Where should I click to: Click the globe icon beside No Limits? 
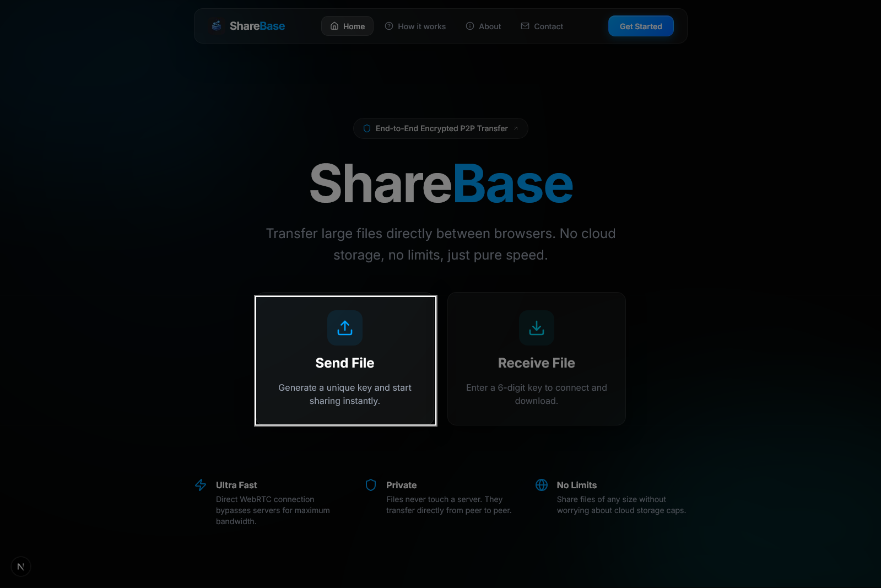[542, 485]
